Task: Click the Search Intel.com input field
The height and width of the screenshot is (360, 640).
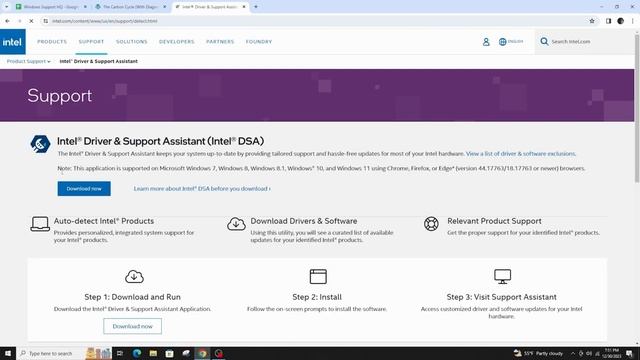Action: coord(588,42)
